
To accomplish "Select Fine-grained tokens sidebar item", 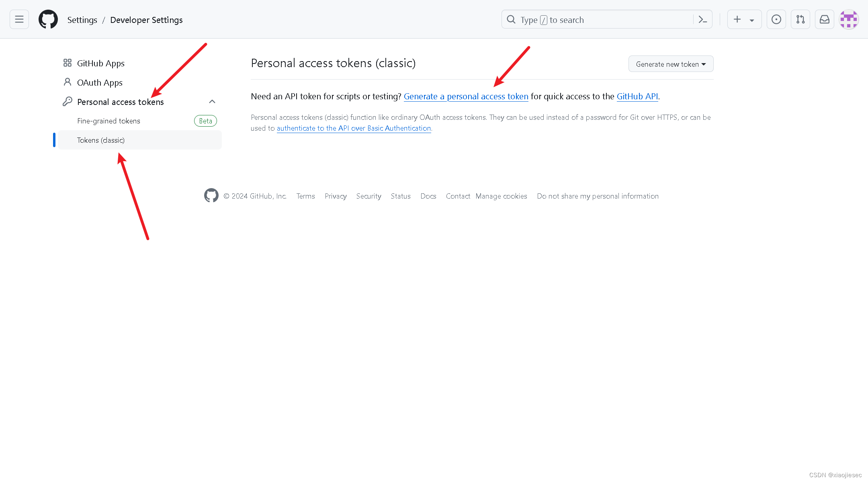I will click(x=108, y=121).
